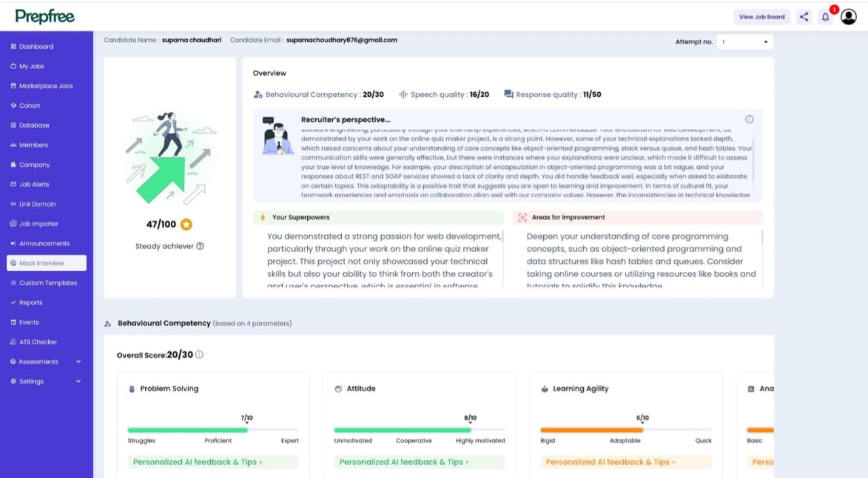Switch to the Mock Interview section
Image resolution: width=868 pixels, height=478 pixels.
(42, 262)
